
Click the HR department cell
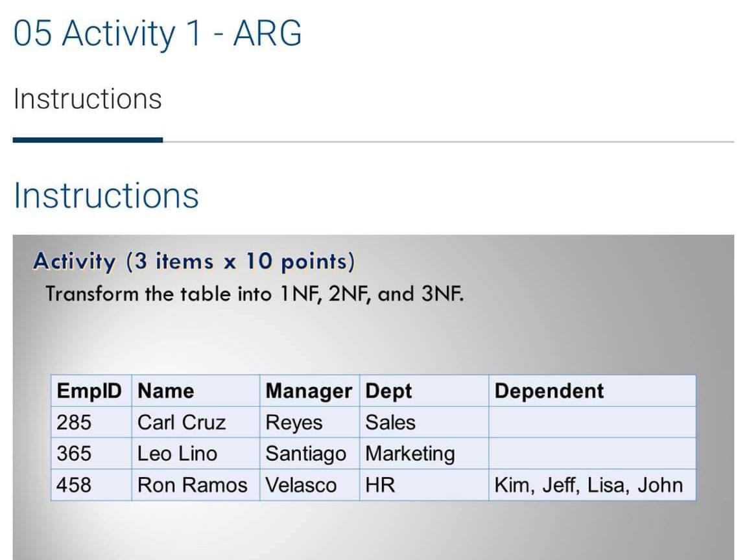coord(424,485)
